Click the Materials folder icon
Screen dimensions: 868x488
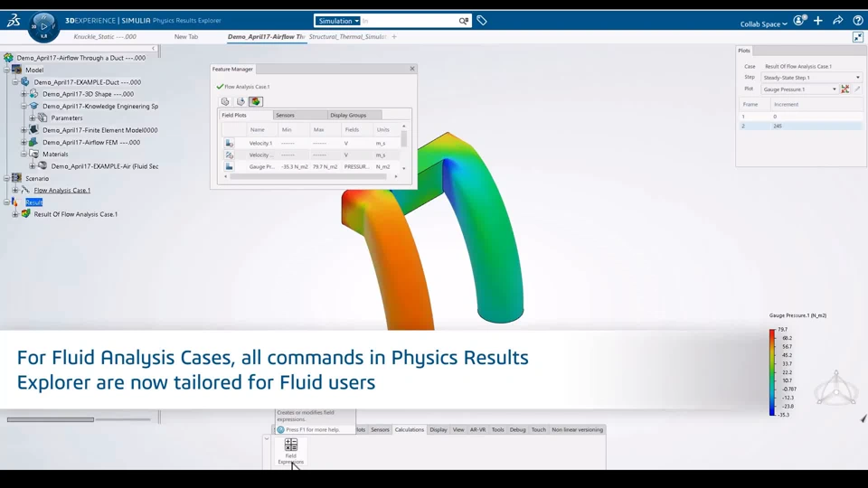tap(33, 154)
